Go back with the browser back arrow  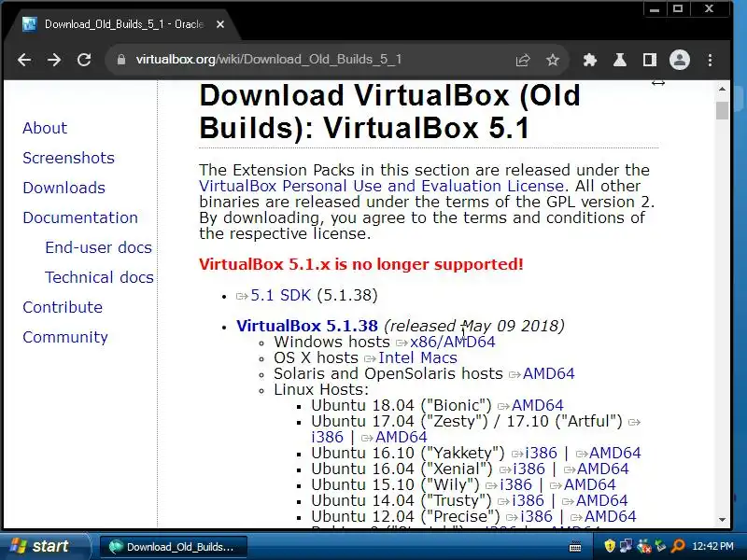24,60
